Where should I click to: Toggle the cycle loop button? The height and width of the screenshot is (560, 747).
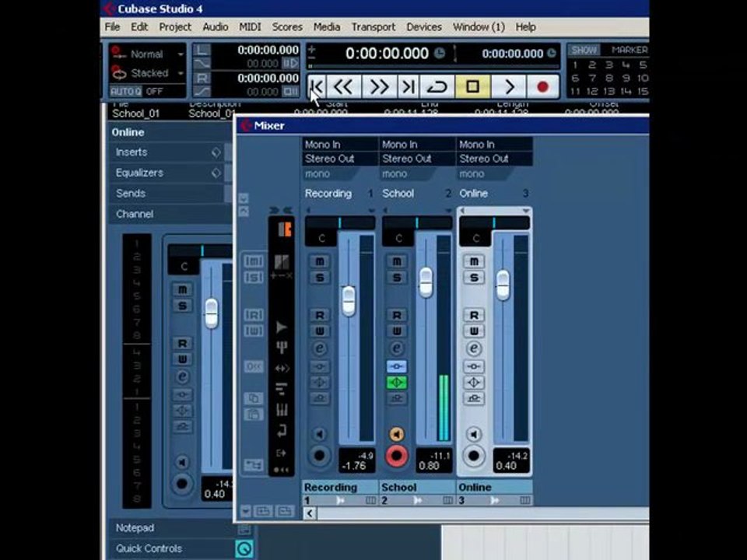pos(437,86)
